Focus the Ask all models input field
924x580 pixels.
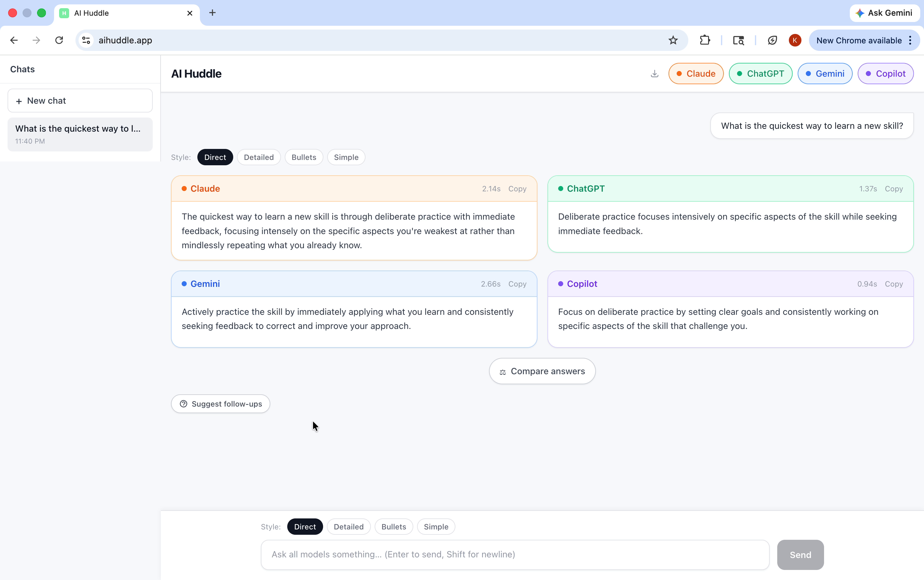[x=514, y=555]
